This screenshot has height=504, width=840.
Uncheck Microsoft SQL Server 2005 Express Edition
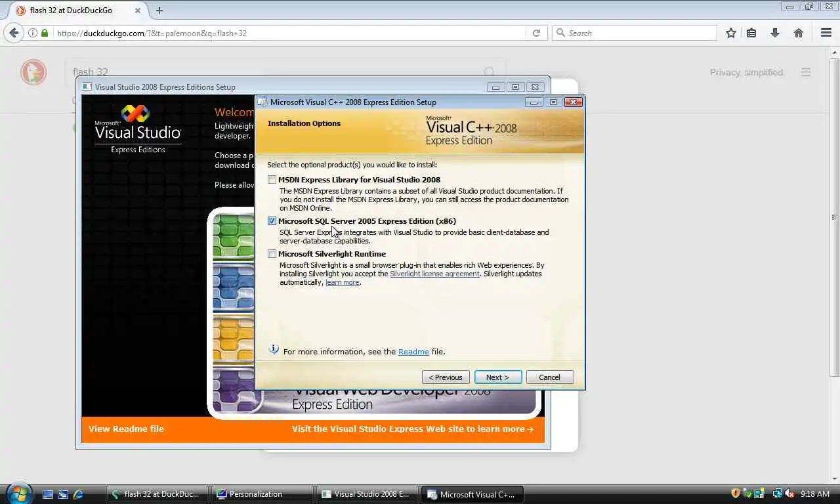pos(272,221)
